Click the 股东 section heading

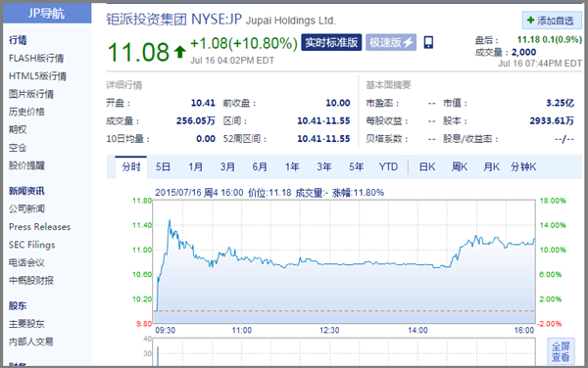click(18, 306)
